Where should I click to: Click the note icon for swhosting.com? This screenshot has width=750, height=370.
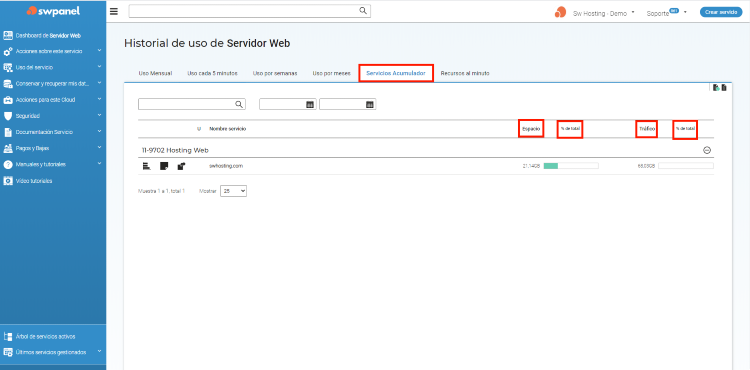point(164,166)
